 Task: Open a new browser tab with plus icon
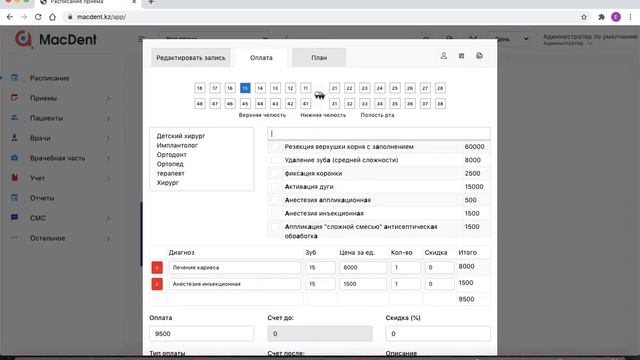151,2
